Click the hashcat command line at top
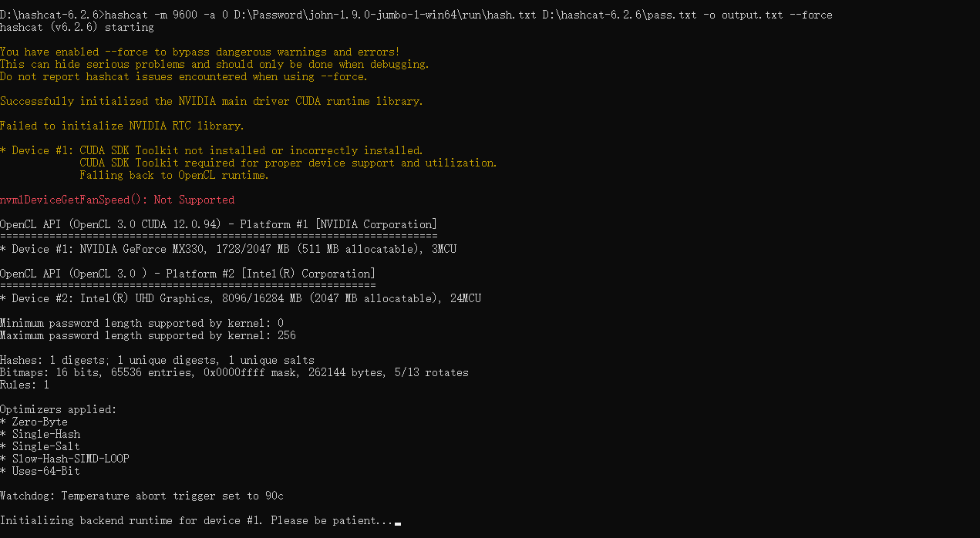980x538 pixels. point(416,15)
